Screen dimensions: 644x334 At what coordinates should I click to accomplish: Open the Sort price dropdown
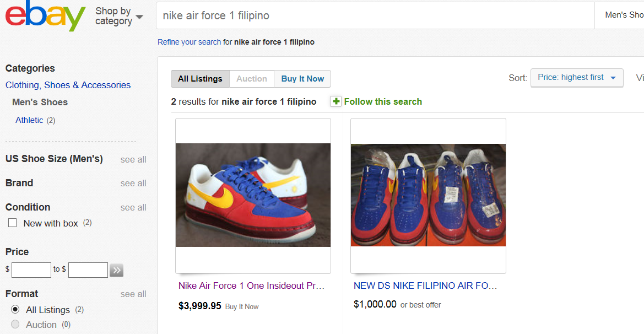[577, 78]
